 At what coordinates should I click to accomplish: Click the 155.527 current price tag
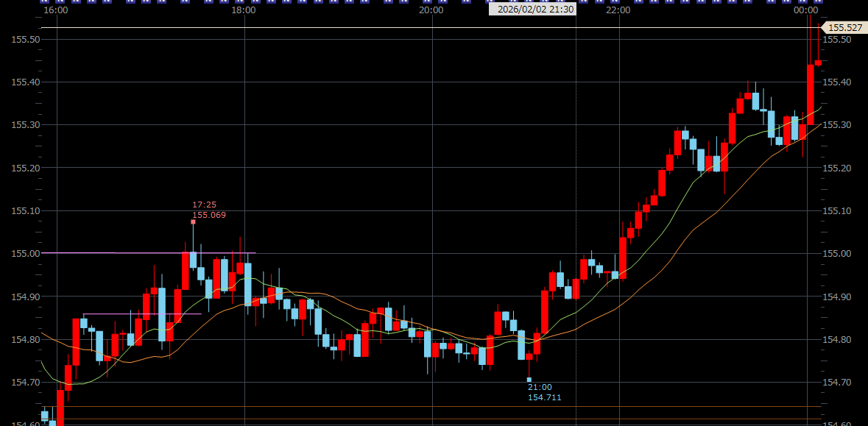pos(844,28)
